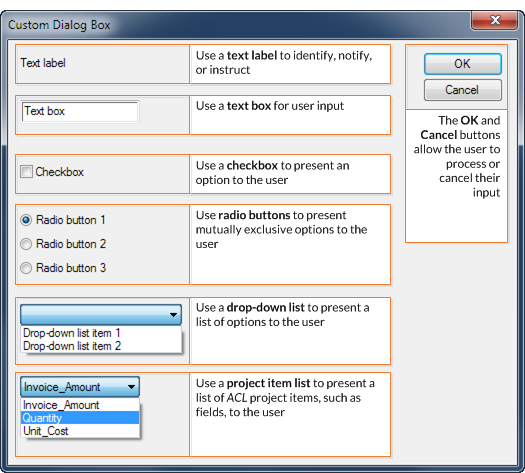The height and width of the screenshot is (473, 525).
Task: Click the 'Use a project item list' description text
Action: coord(285,398)
